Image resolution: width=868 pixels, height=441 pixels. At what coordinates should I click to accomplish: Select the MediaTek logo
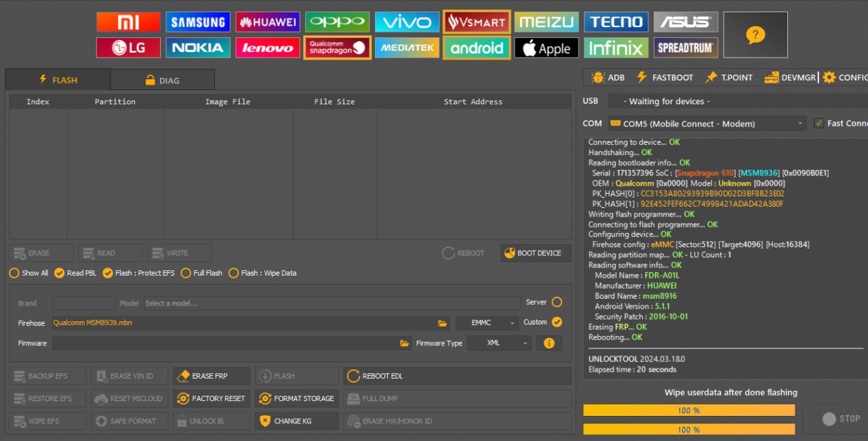coord(407,47)
